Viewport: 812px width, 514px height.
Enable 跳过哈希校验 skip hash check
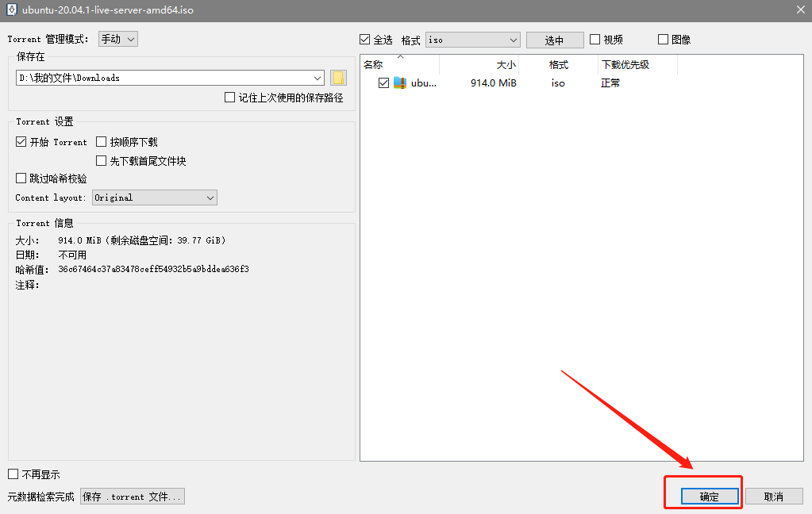(21, 178)
